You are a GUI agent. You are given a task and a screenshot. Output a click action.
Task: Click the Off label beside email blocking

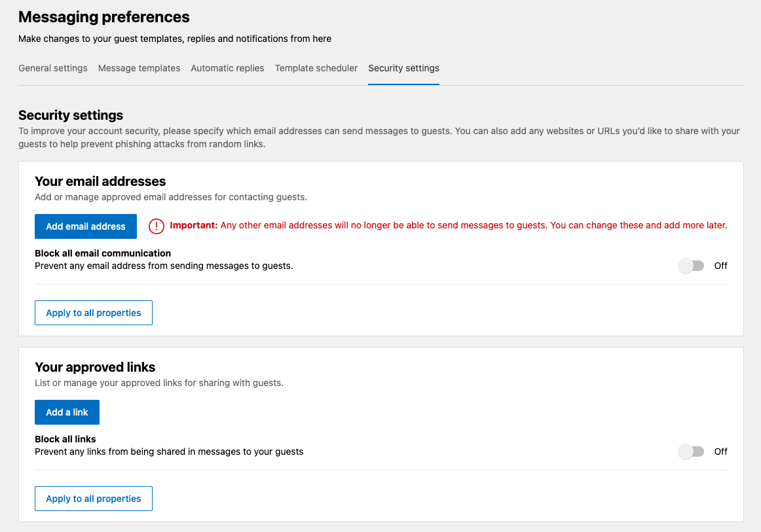click(720, 266)
